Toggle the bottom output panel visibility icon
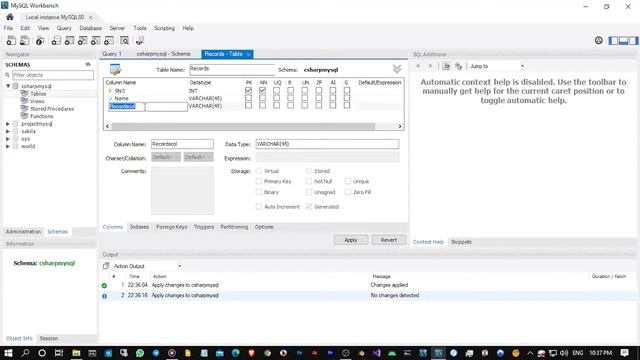Screen dimensions: 640x360 click(x=623, y=40)
